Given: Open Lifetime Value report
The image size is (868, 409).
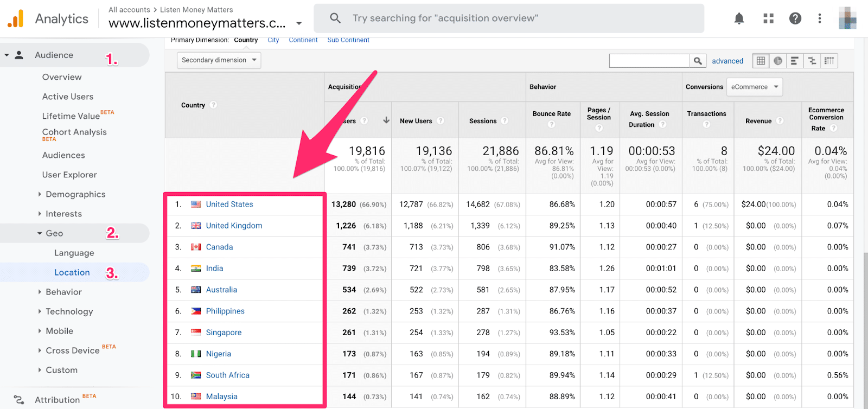Looking at the screenshot, I should (71, 116).
